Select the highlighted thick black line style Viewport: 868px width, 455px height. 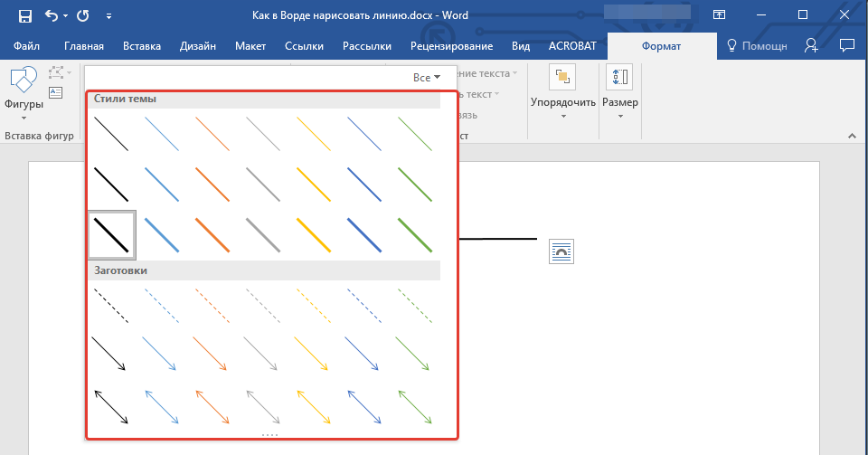click(112, 235)
